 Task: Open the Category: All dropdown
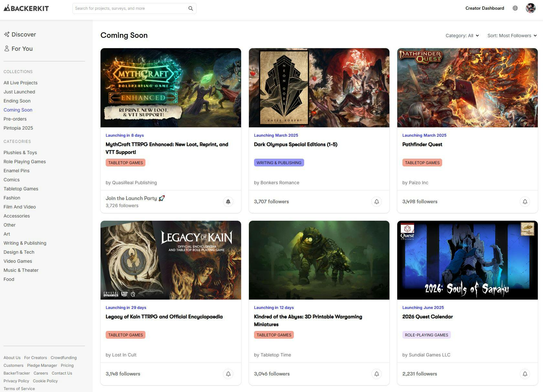pos(462,36)
